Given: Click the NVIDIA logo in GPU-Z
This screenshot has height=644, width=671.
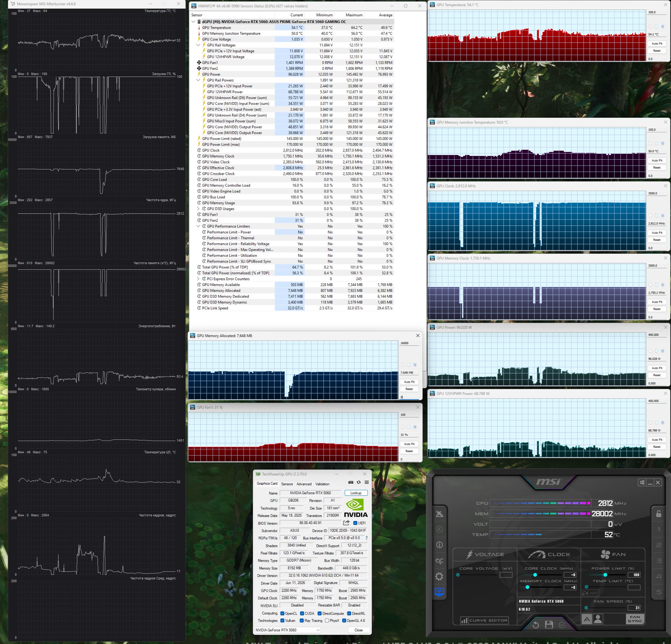Looking at the screenshot, I should (x=356, y=508).
